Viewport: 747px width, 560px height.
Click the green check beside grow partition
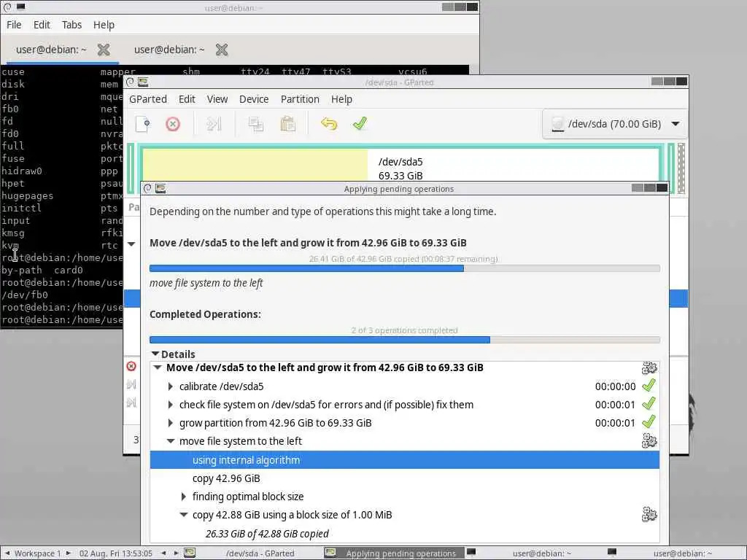649,422
